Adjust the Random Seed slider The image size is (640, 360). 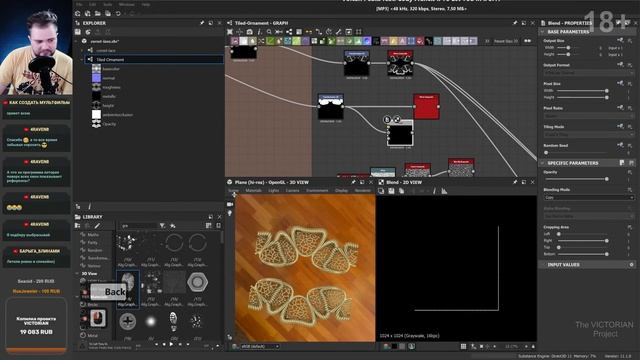(x=577, y=153)
